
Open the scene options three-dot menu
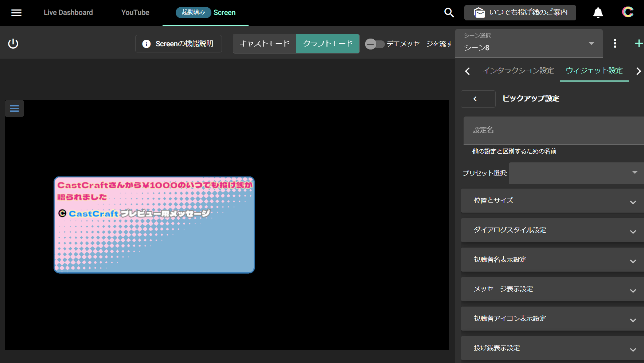coord(615,44)
